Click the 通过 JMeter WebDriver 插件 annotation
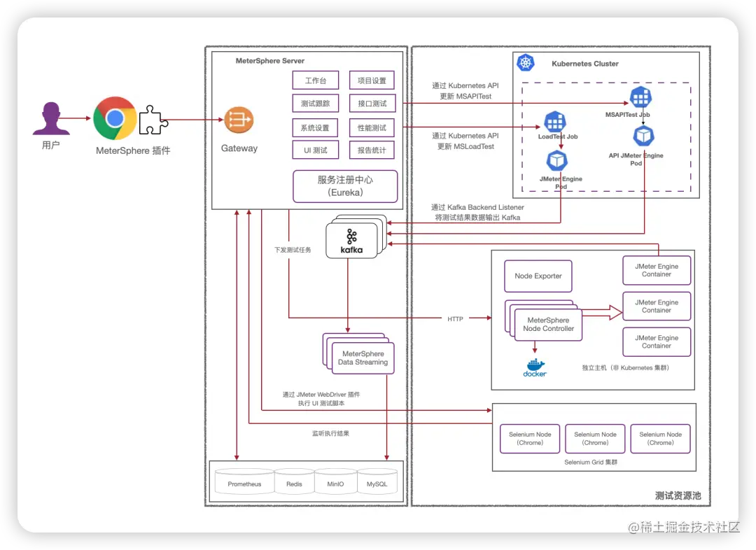The height and width of the screenshot is (550, 756). 321,394
